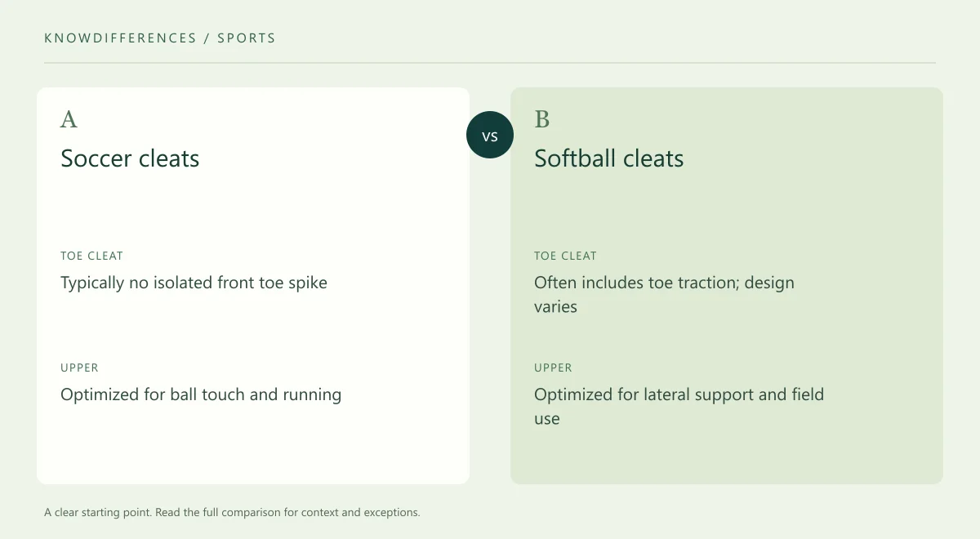Click the round VS badge
The image size is (980, 539).
pos(490,135)
